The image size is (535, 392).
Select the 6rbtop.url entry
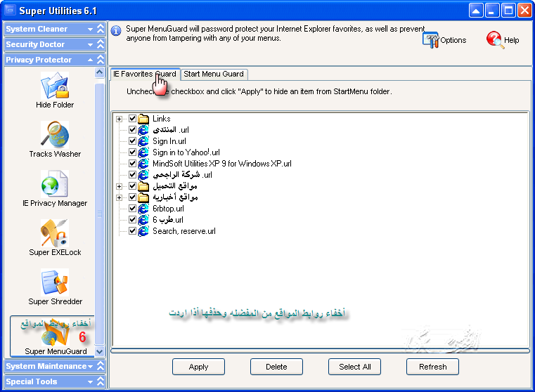pyautogui.click(x=168, y=209)
